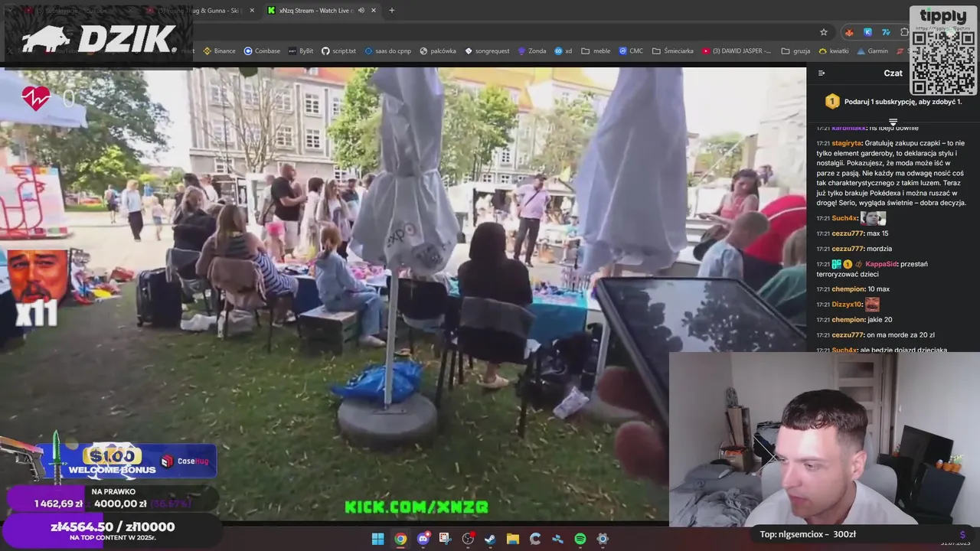This screenshot has width=980, height=551.
Task: Open Settings gear on the taskbar
Action: pyautogui.click(x=603, y=539)
